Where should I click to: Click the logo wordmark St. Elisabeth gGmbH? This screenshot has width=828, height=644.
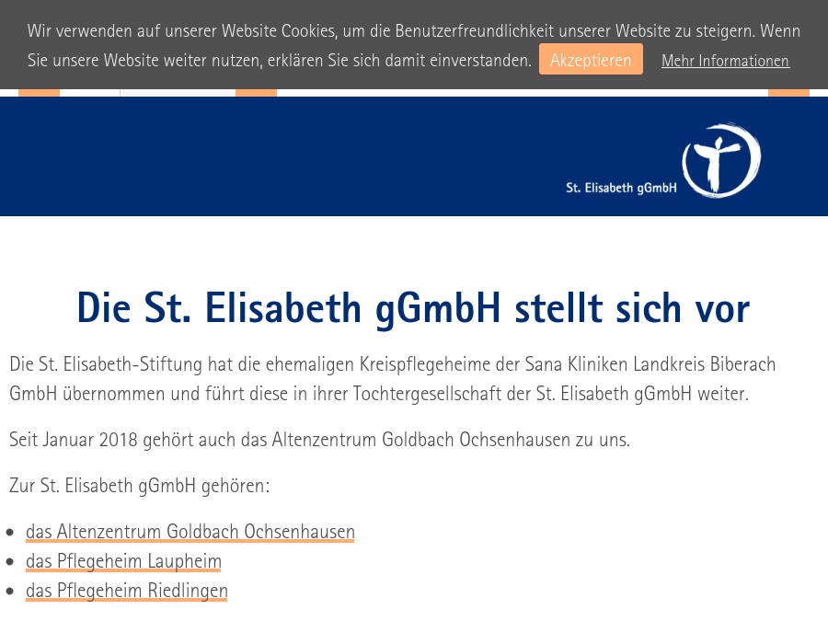coord(621,187)
